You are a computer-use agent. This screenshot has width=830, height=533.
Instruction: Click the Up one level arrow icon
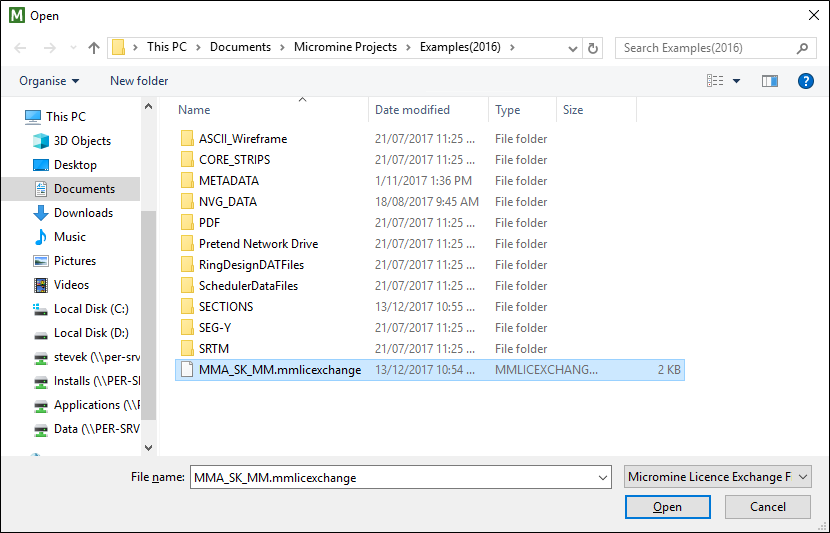click(x=94, y=48)
